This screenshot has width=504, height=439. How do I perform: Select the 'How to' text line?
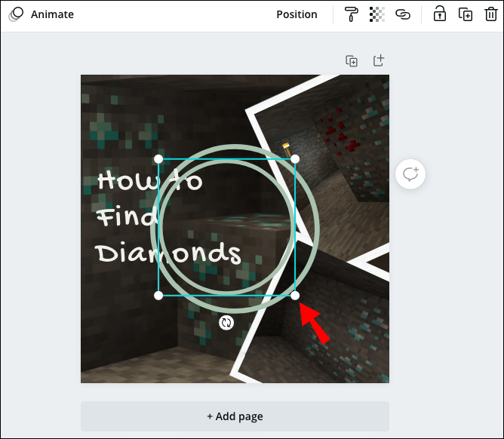click(150, 180)
